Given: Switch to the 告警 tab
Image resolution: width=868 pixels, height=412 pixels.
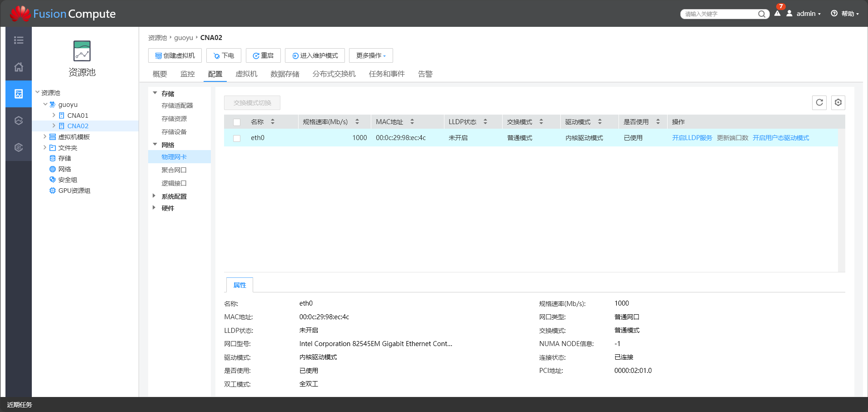Looking at the screenshot, I should point(425,74).
